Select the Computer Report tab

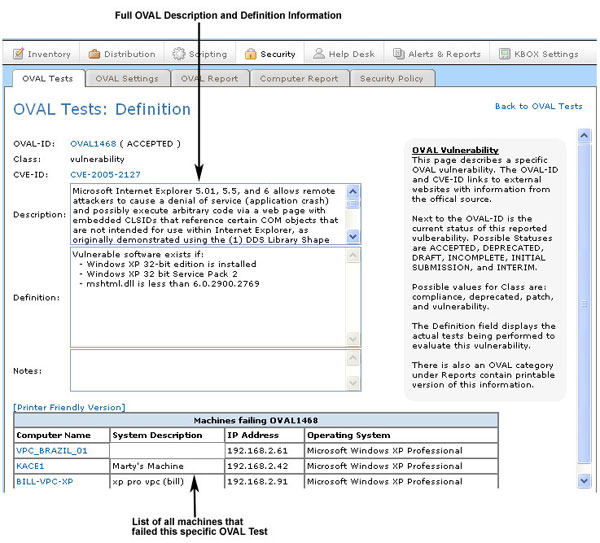coord(300,78)
